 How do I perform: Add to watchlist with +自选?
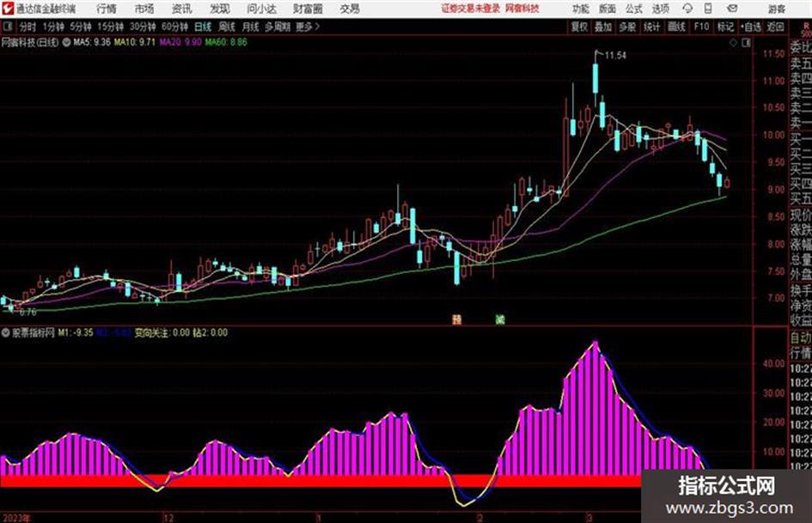pyautogui.click(x=750, y=27)
